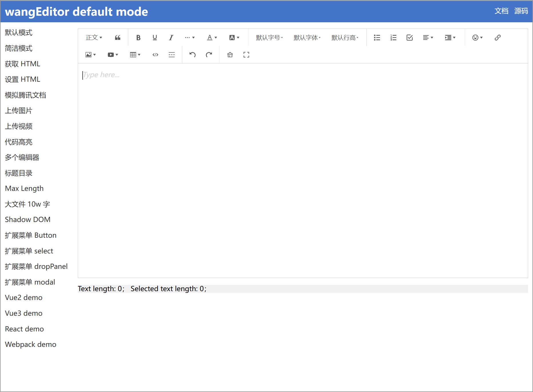Open the React demo link
The image size is (533, 392).
click(x=24, y=329)
